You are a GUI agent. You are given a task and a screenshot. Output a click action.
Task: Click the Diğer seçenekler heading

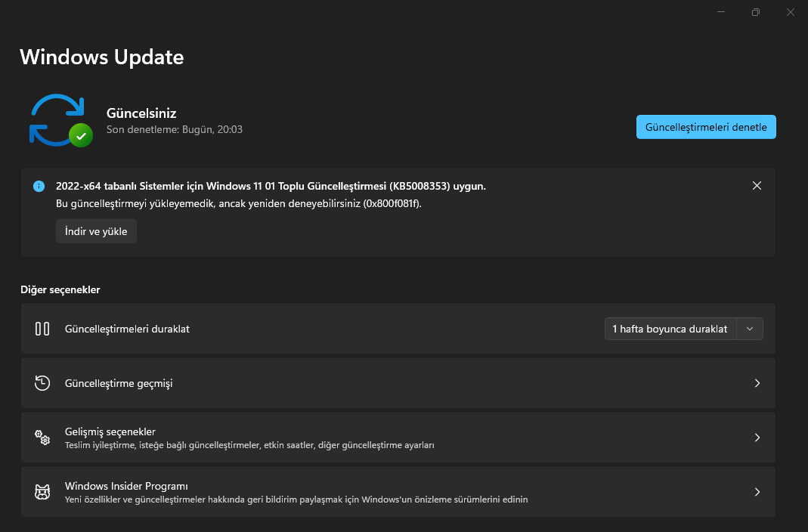point(60,289)
